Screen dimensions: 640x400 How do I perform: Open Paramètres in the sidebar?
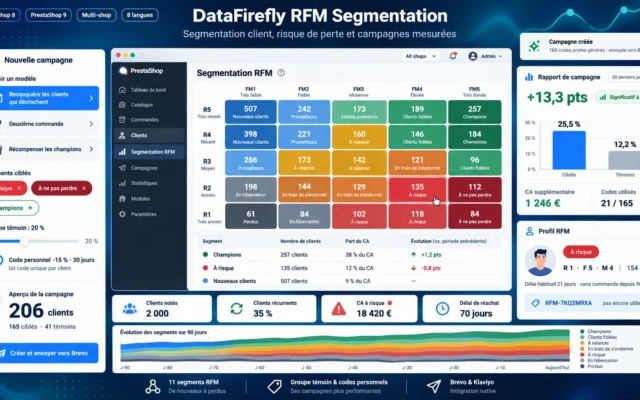[x=149, y=214]
